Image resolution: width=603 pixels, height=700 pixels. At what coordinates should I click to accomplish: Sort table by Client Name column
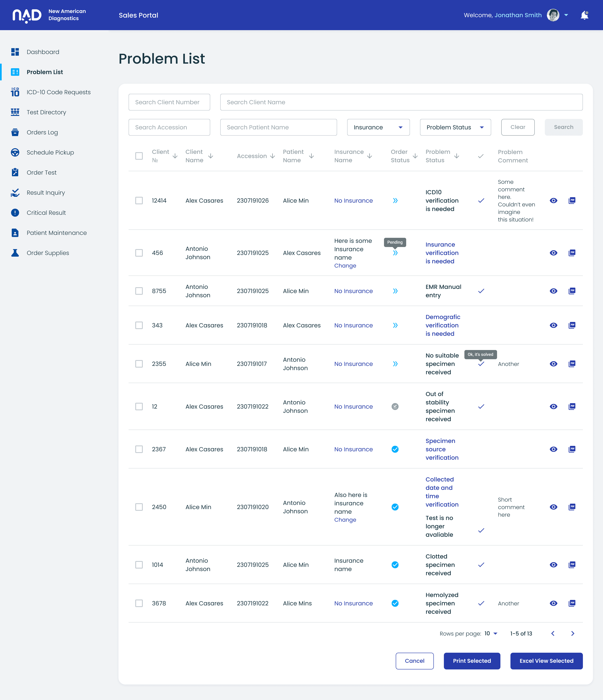(211, 156)
